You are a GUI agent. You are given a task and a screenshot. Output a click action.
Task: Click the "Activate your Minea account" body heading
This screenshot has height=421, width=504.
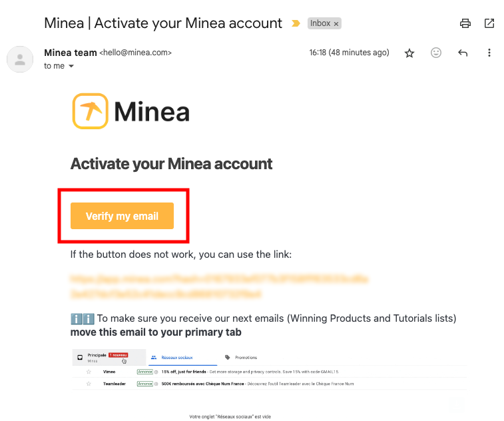(171, 164)
